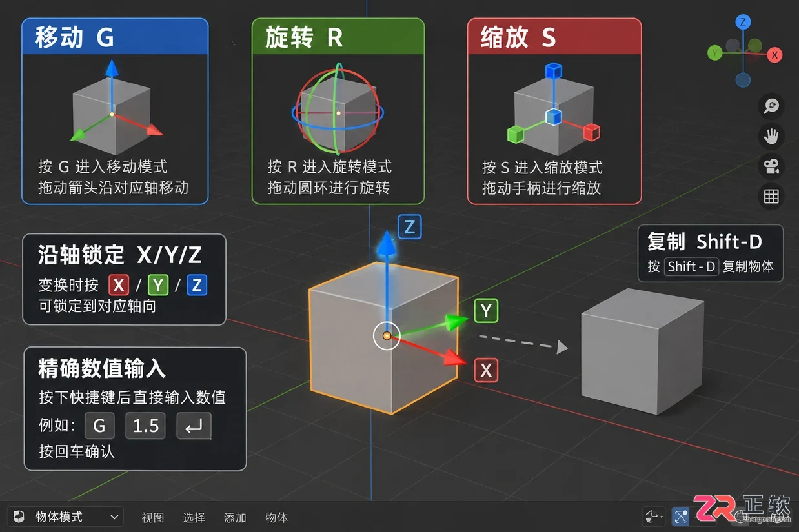Click the 1.5 value key
This screenshot has height=532, width=799.
(146, 426)
